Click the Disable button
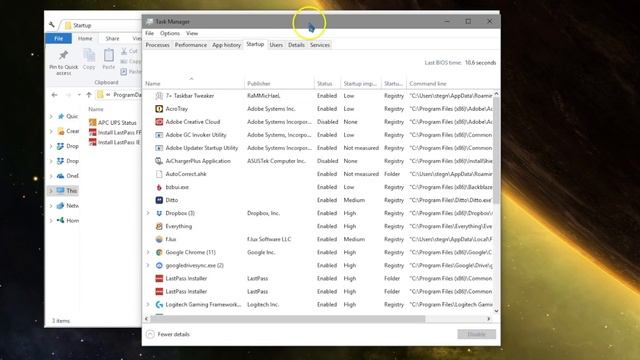This screenshot has width=640, height=360. point(477,334)
